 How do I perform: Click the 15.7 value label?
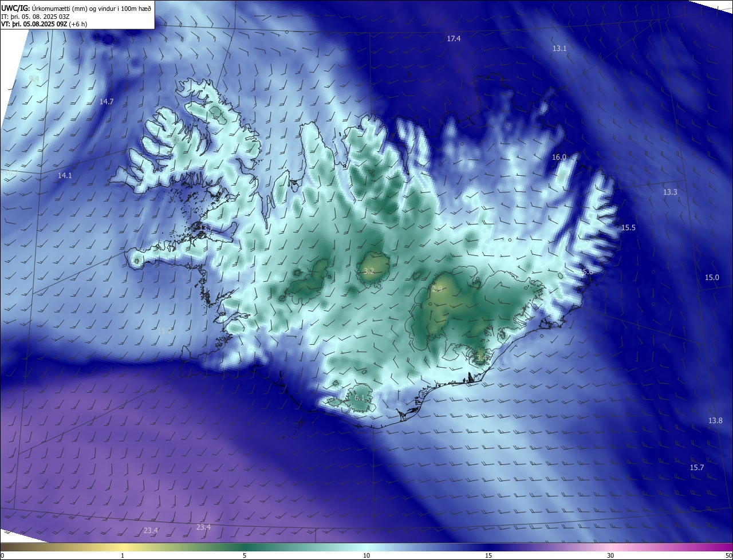click(x=697, y=468)
